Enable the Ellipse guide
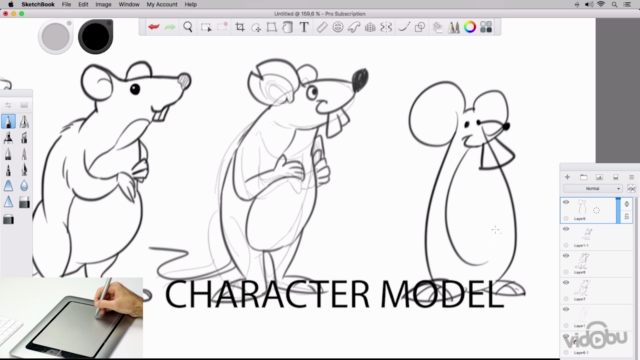This screenshot has height=360, width=640. click(x=338, y=27)
